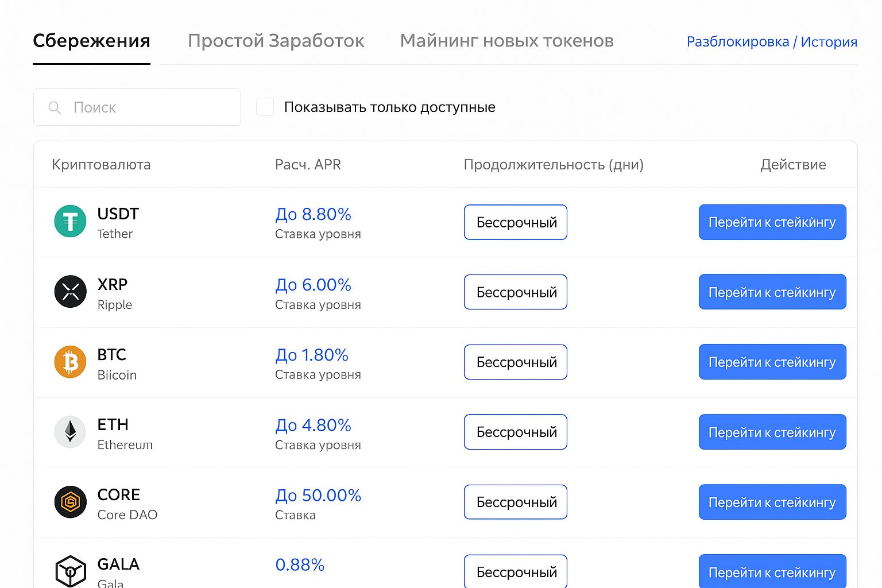
Task: Click the 'До 50.00%' APR rate for CORE
Action: tap(318, 495)
